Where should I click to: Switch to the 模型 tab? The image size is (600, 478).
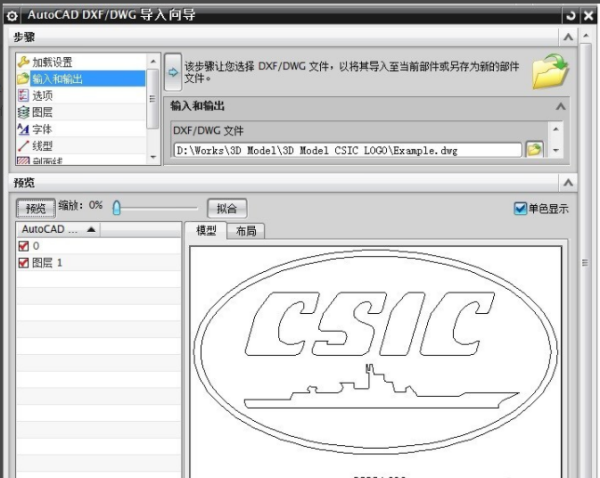[x=206, y=230]
